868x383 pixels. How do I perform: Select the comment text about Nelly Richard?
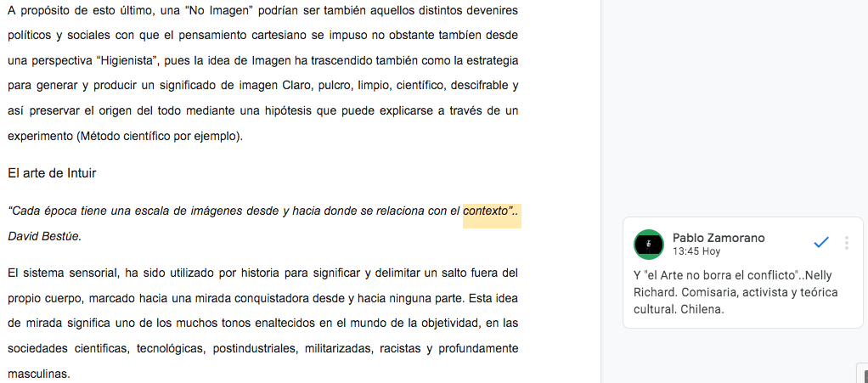coord(736,292)
